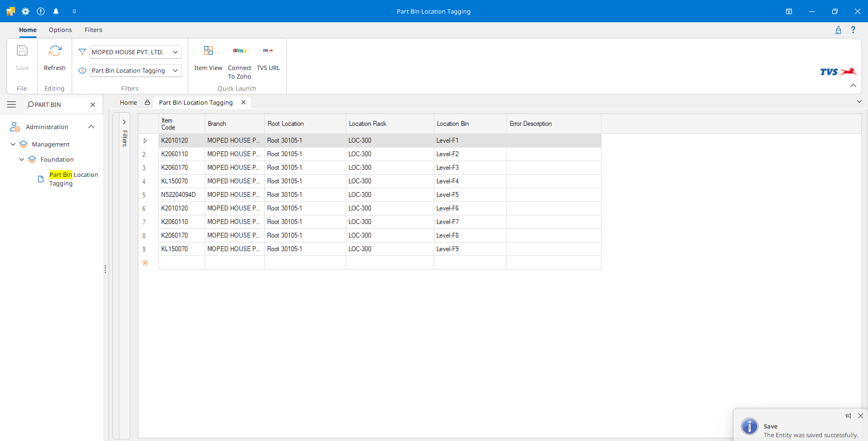The image size is (868, 441).
Task: Open the MOPED HOUSE PVT. LTD. dropdown
Action: point(175,52)
